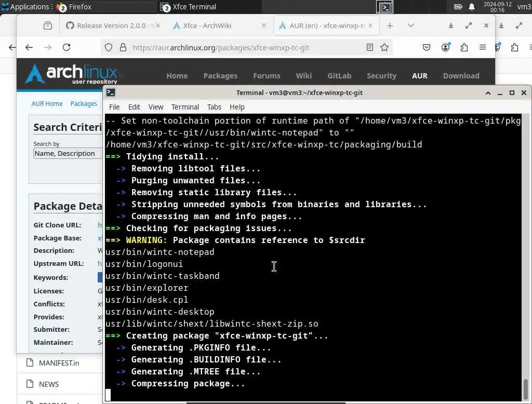Click the site security padlock icon

(x=123, y=47)
